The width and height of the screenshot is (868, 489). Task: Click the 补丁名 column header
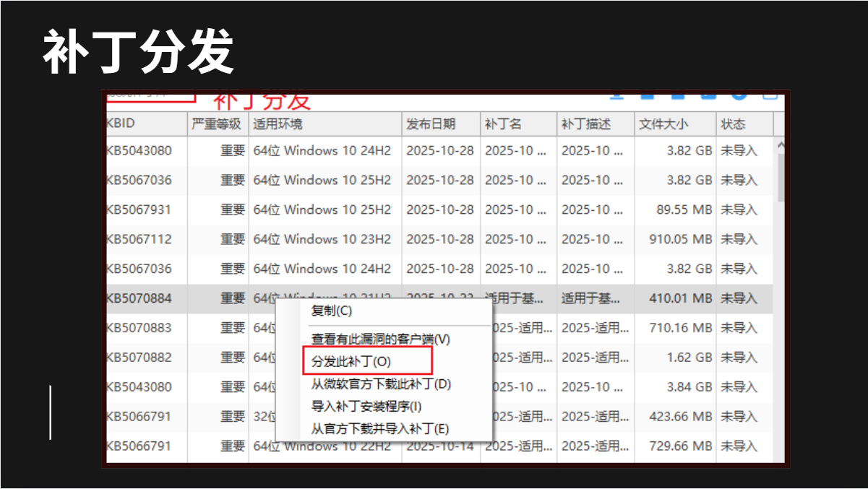click(517, 124)
